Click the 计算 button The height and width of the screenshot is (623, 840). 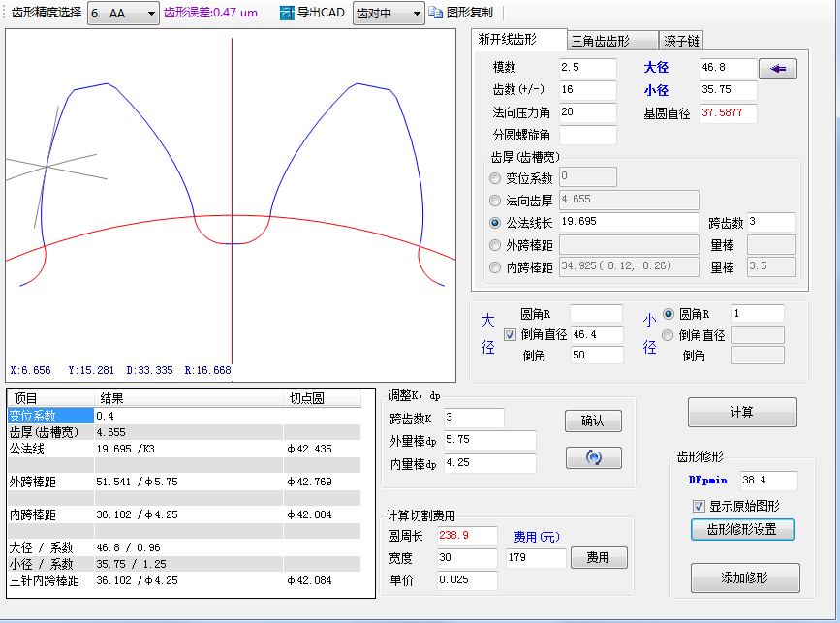742,412
